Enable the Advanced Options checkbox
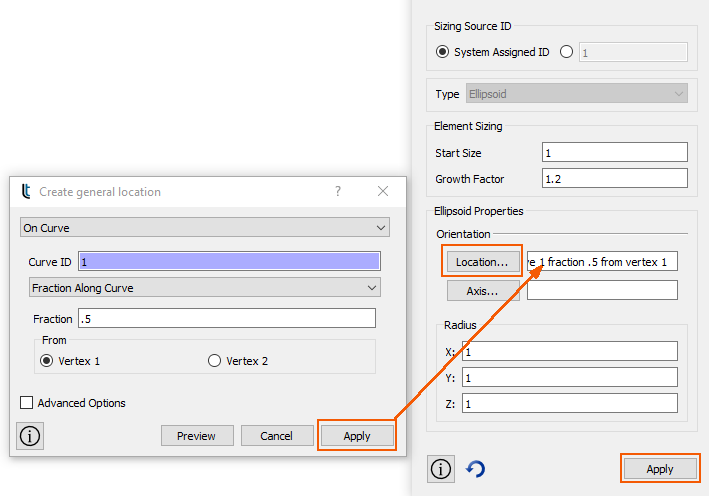 coord(27,403)
